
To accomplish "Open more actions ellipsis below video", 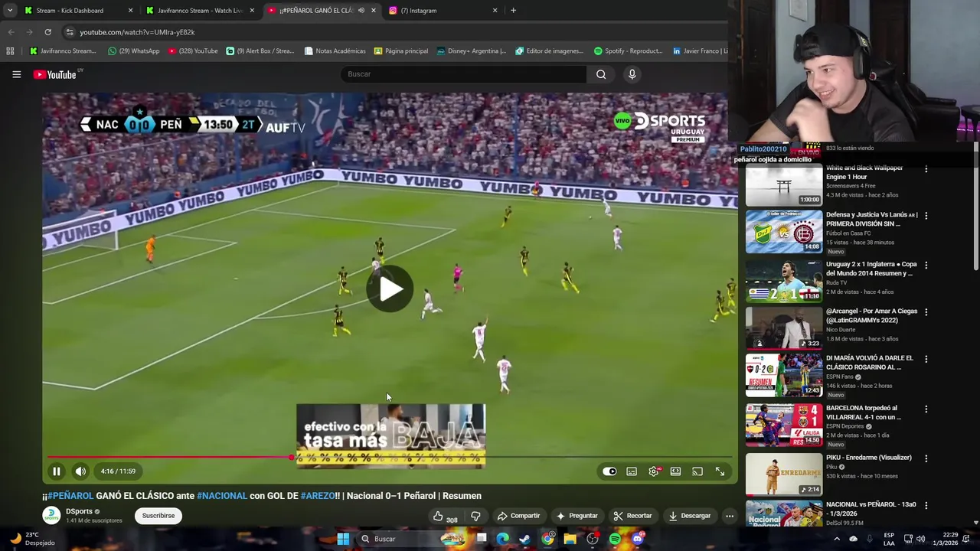I will tap(730, 516).
